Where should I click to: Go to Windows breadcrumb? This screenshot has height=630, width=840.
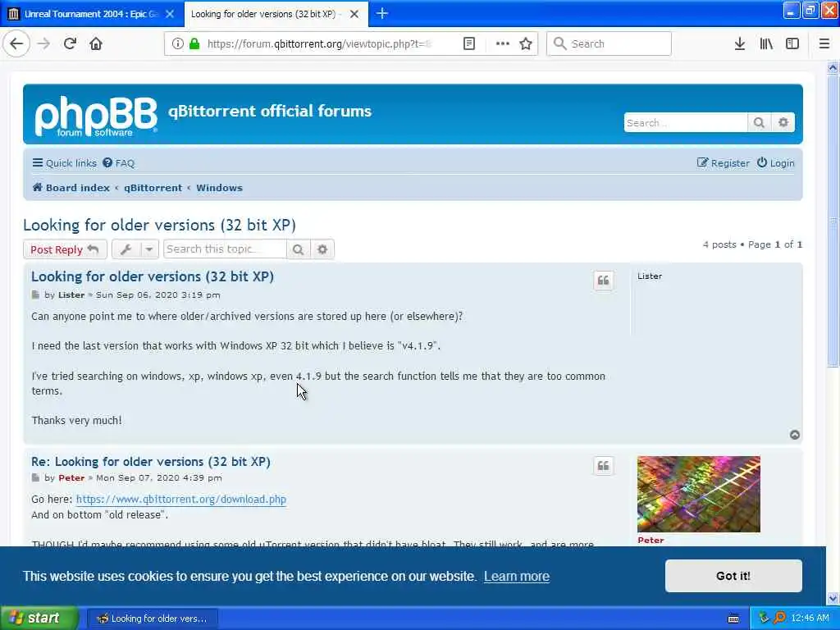point(219,188)
